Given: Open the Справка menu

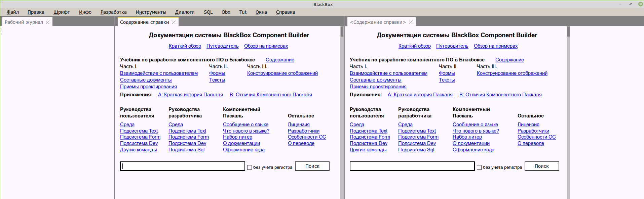Looking at the screenshot, I should pos(285,12).
